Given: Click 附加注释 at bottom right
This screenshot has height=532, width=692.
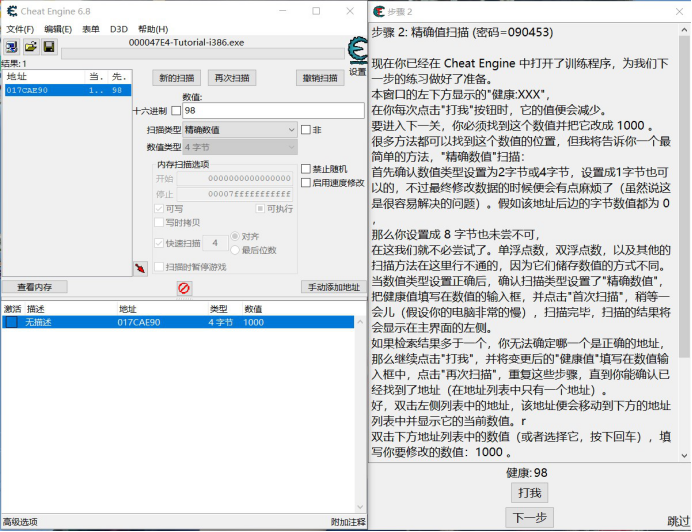Looking at the screenshot, I should click(x=348, y=522).
